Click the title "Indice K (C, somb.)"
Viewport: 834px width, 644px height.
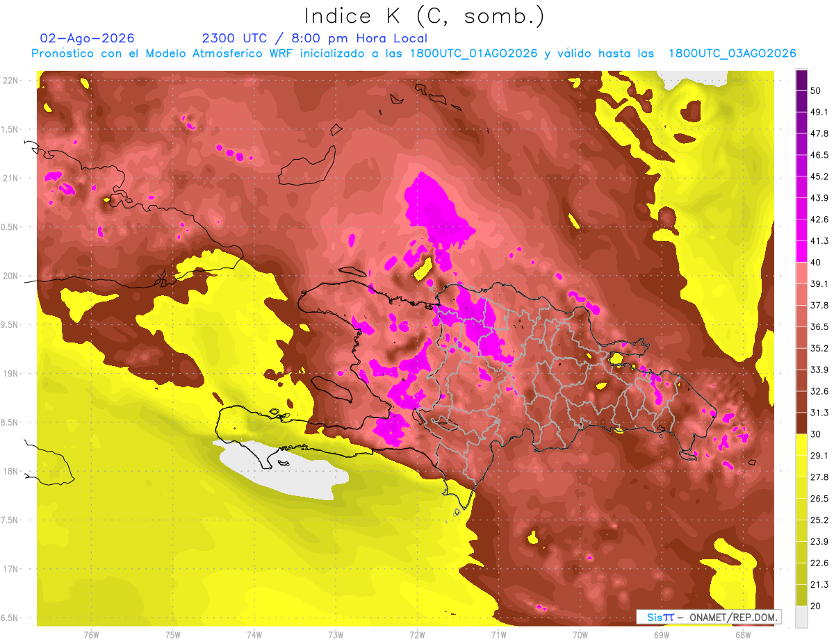(424, 16)
